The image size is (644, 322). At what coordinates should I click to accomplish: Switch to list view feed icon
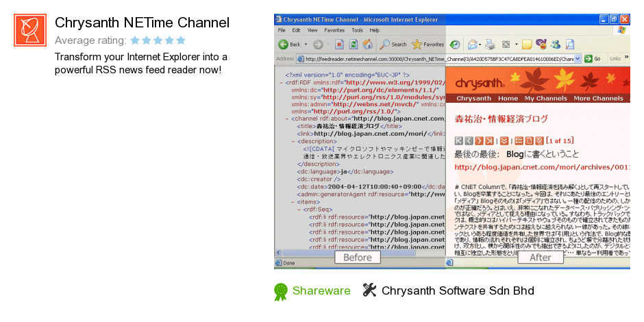519,141
